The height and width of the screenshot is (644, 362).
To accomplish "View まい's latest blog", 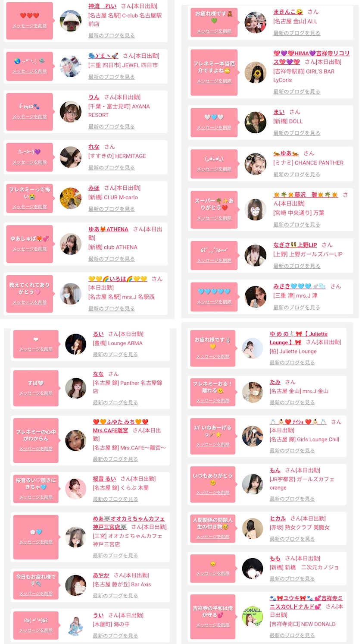I will coord(296,133).
